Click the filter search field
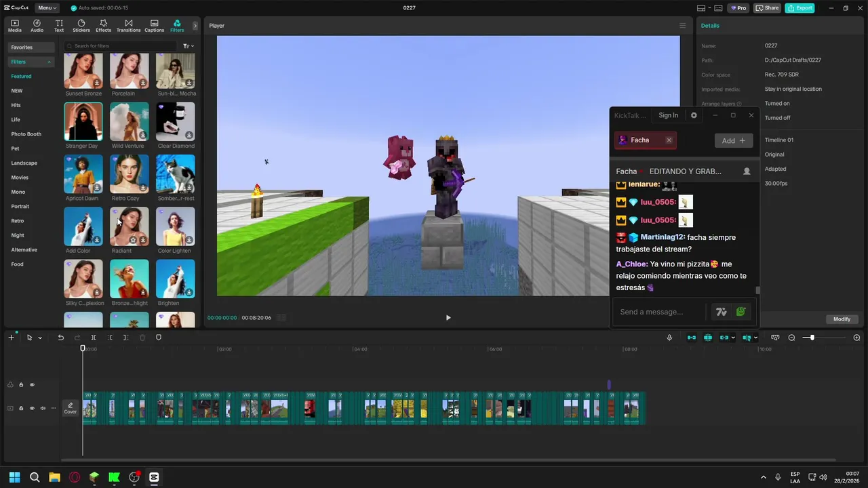 (119, 46)
